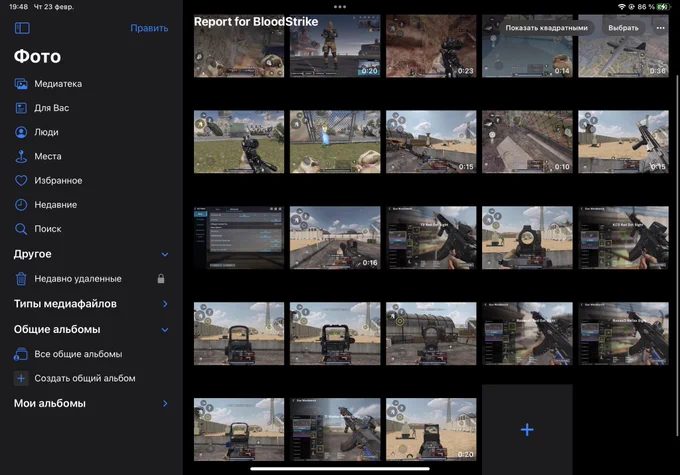
Task: Click the Поиск magnifier icon
Action: click(21, 229)
